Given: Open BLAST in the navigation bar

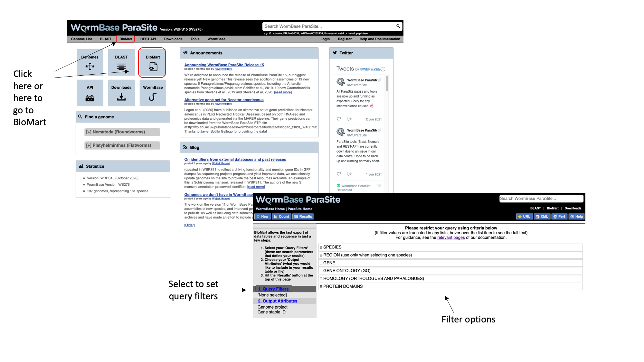Looking at the screenshot, I should point(106,39).
